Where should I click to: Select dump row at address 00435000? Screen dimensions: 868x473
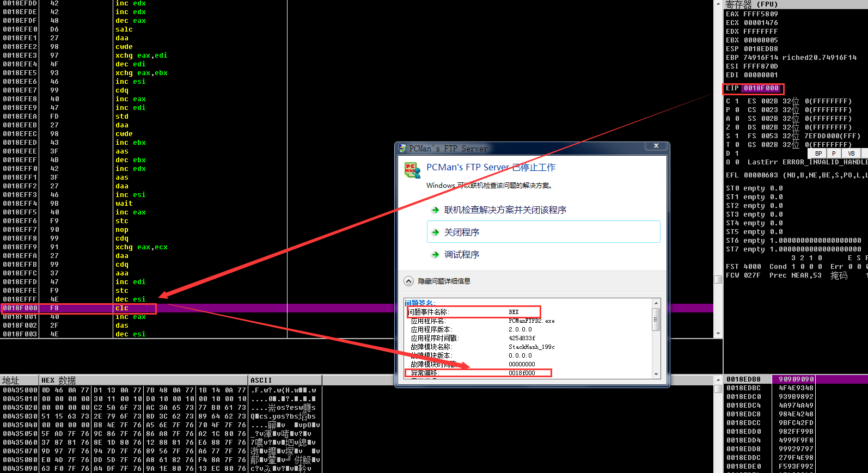click(x=161, y=390)
